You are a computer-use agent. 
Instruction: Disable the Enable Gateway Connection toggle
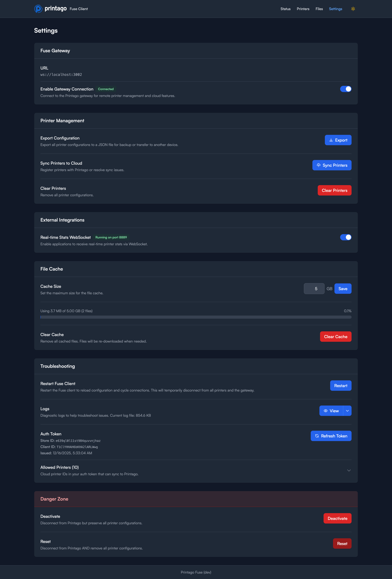click(x=346, y=89)
